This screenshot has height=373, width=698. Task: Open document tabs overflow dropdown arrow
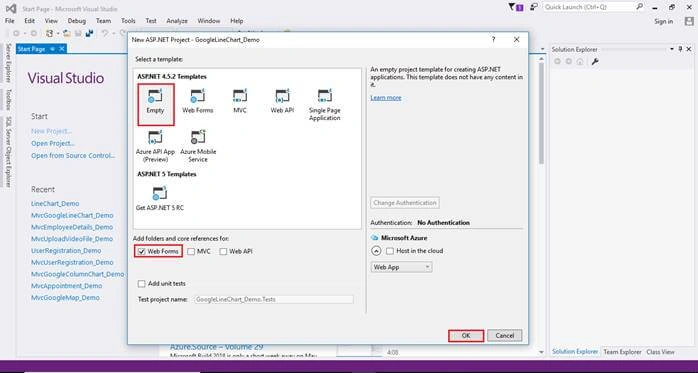click(x=542, y=49)
